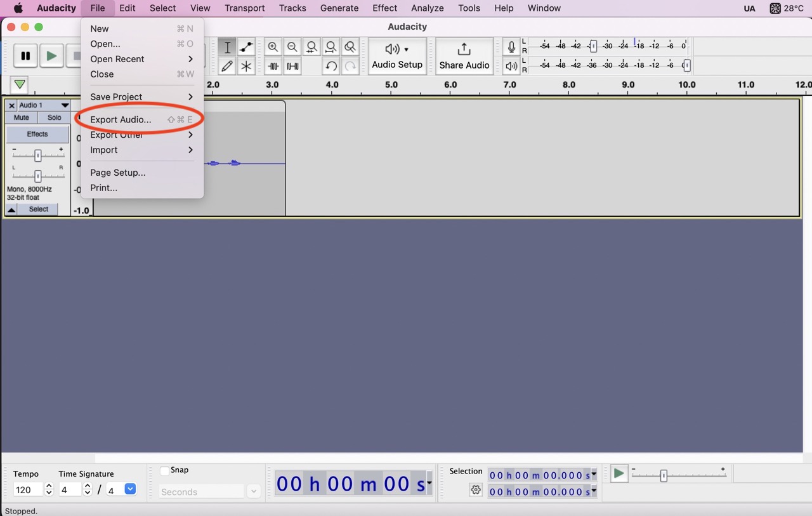Mute the Audio 1 track
Screen dimensions: 812x516
(22, 117)
